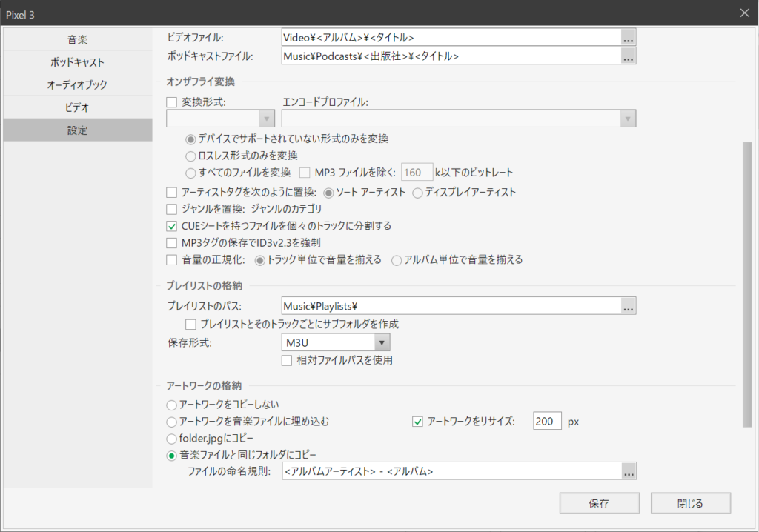The image size is (759, 532).
Task: Select 音楽ファイルと同じフォルダにコピー radio
Action: [x=171, y=456]
